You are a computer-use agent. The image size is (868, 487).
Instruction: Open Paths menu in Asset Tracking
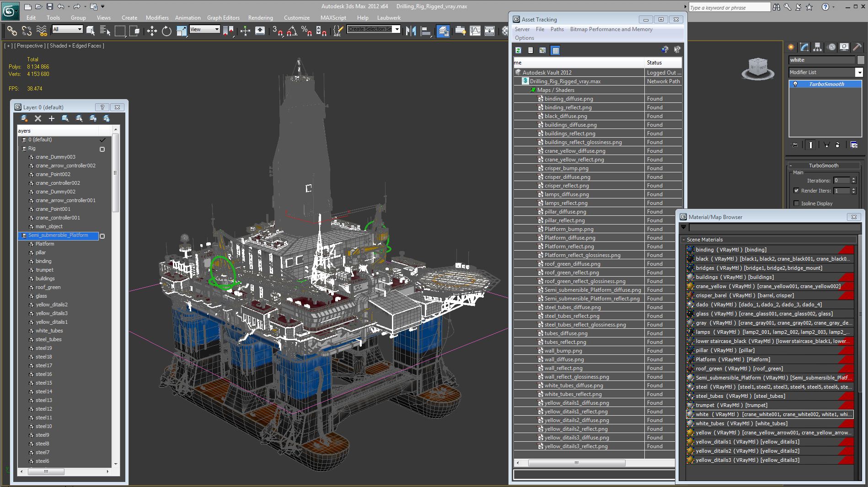557,29
